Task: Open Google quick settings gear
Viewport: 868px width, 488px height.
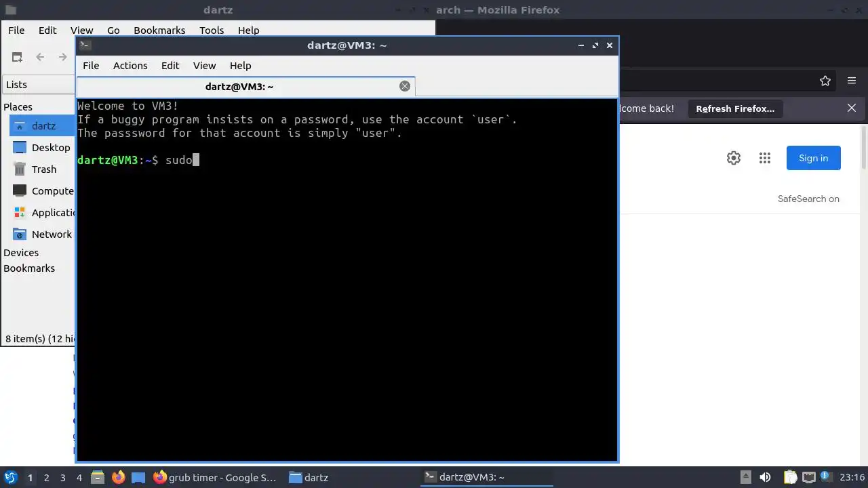Action: pyautogui.click(x=734, y=158)
